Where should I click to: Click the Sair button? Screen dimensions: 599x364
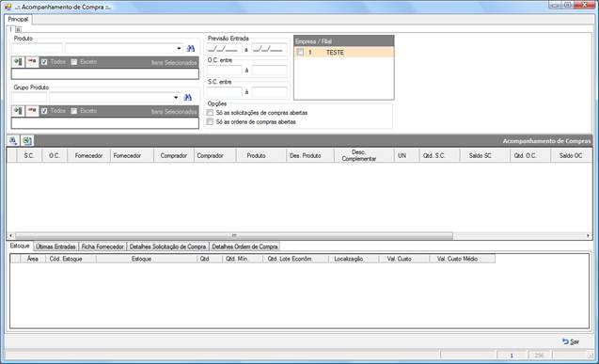pos(571,341)
